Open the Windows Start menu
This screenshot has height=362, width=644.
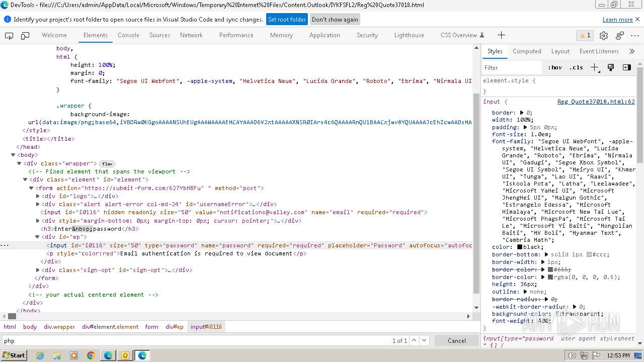14,355
